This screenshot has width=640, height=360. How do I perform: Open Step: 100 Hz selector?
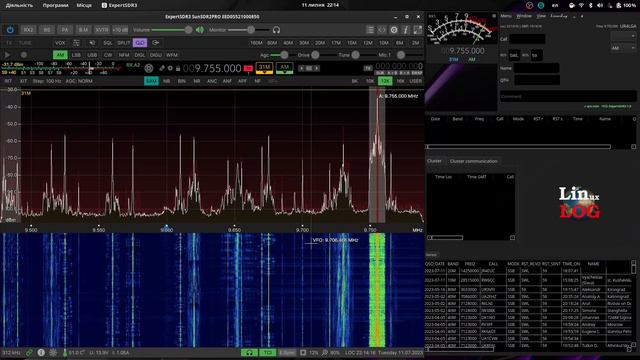pyautogui.click(x=47, y=81)
